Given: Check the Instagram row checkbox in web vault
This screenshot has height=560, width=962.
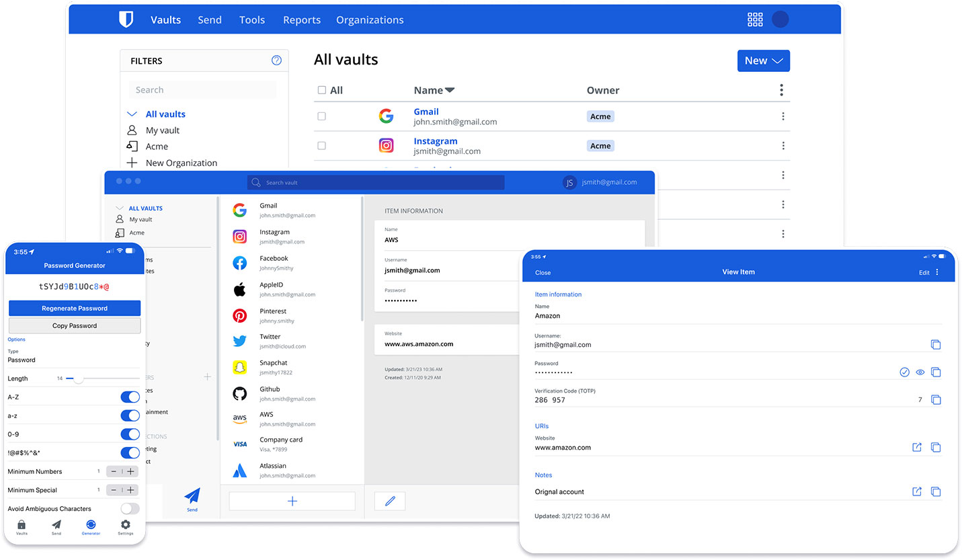Looking at the screenshot, I should click(321, 146).
